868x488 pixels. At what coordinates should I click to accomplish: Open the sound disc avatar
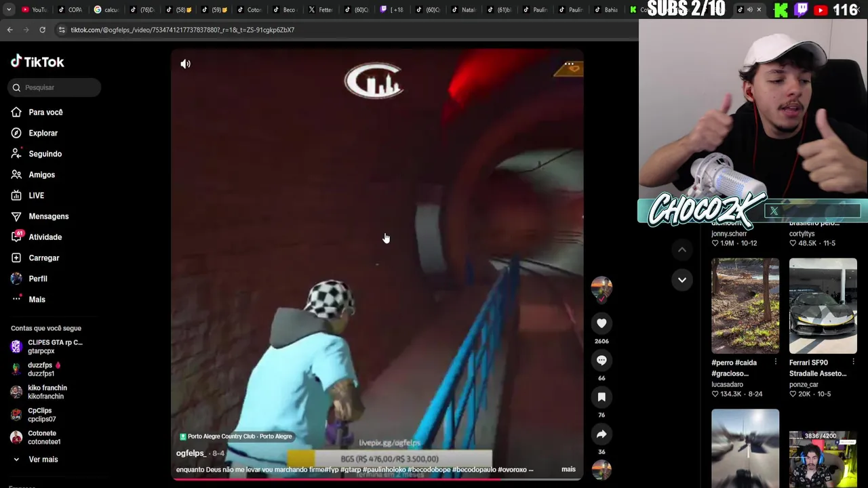pyautogui.click(x=601, y=470)
